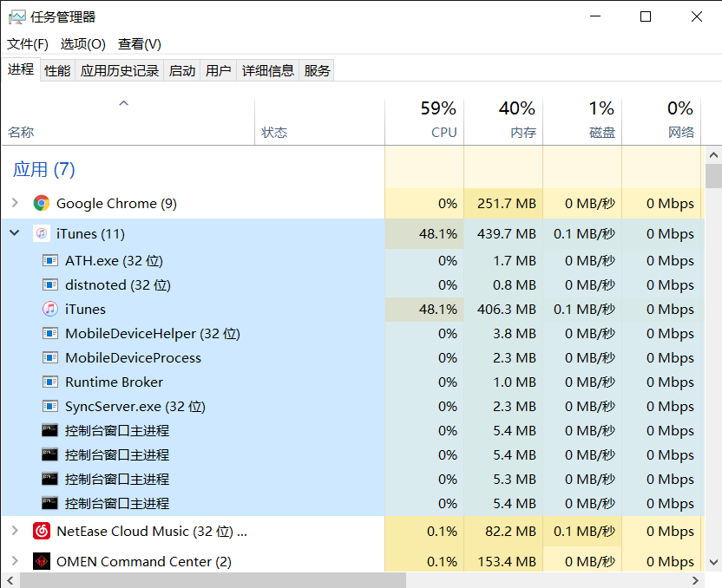Screen dimensions: 722x588
Task: Expand the NetEase Cloud Music group
Action: point(14,532)
